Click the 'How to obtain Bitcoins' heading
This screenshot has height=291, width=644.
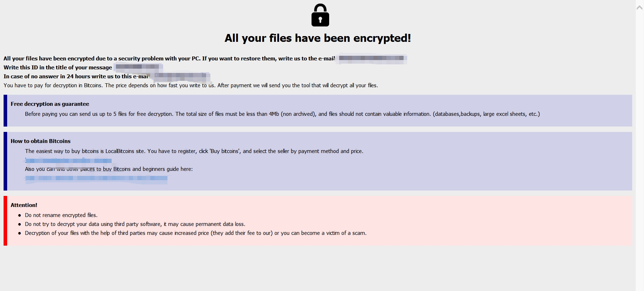40,141
